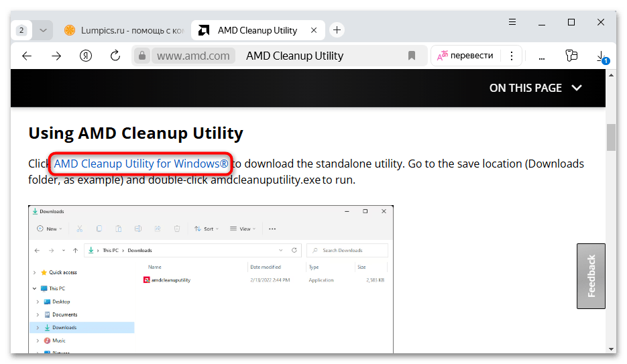Image resolution: width=627 pixels, height=364 pixels.
Task: Close the AMD Cleanup Utility tab
Action: [311, 30]
